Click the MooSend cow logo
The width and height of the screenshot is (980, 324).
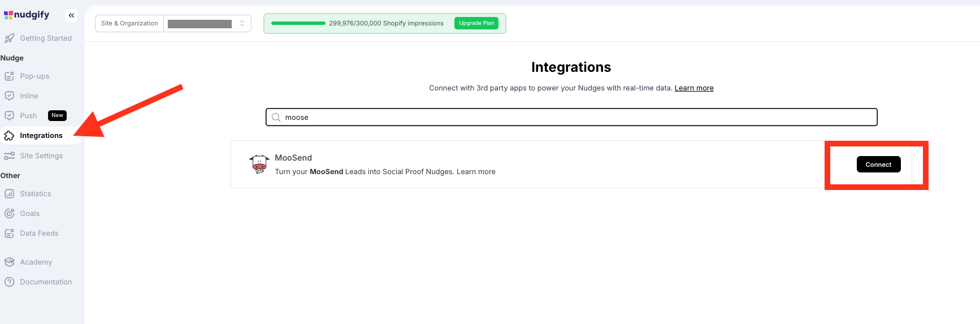259,165
